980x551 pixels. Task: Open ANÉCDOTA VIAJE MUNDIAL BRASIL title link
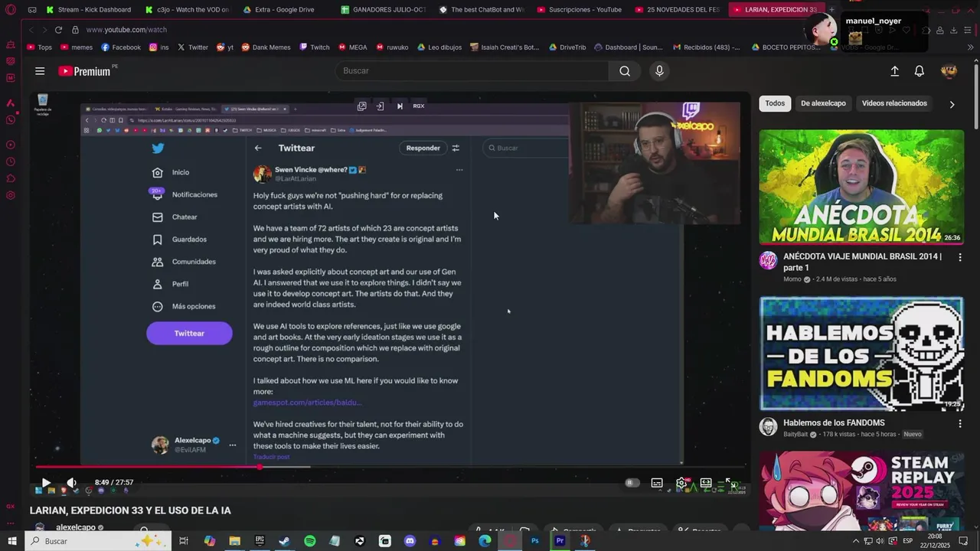tap(862, 262)
